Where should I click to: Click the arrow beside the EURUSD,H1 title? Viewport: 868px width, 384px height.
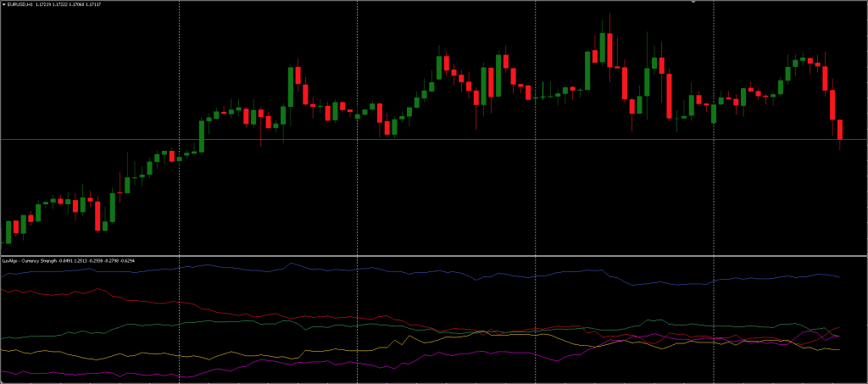click(x=3, y=4)
